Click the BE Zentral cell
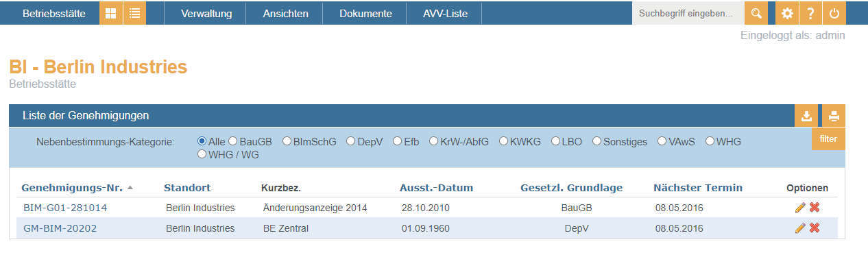This screenshot has height=255, width=868. (x=286, y=228)
